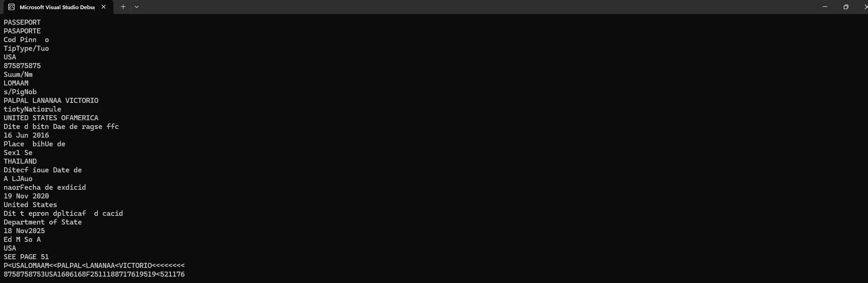This screenshot has width=868, height=283.
Task: Click UNITED STATES OFAMERICA text
Action: click(51, 118)
